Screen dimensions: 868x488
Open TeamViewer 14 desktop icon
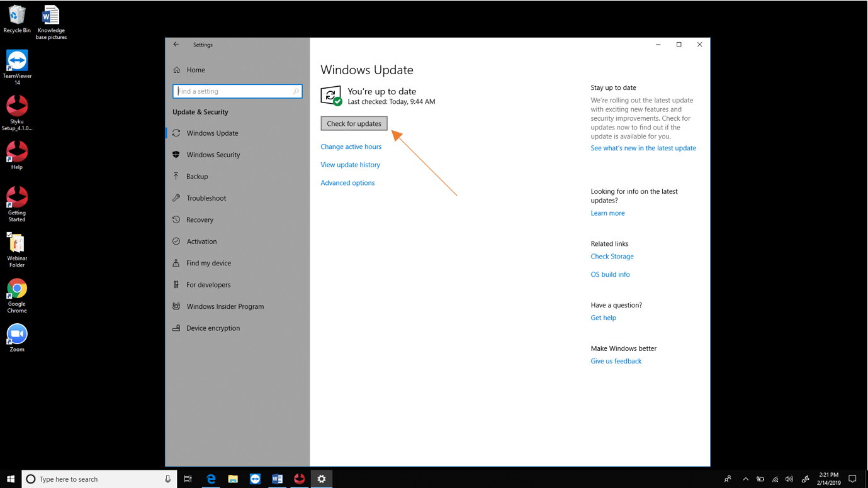tap(17, 61)
